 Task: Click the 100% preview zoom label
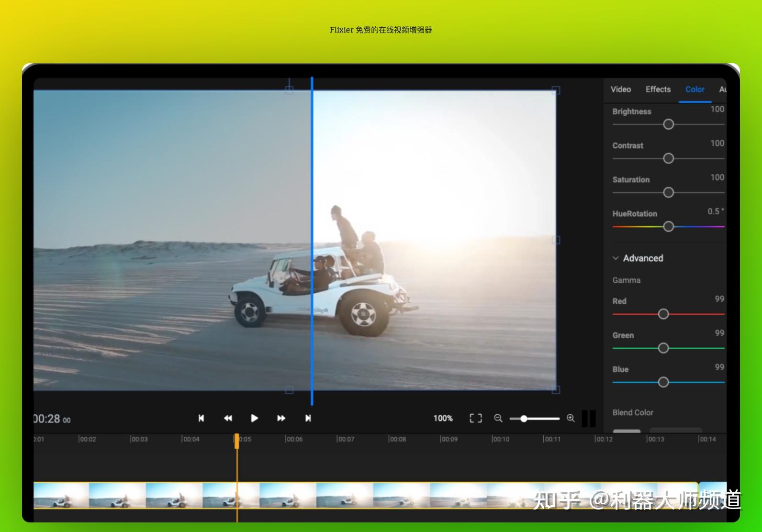[x=443, y=418]
